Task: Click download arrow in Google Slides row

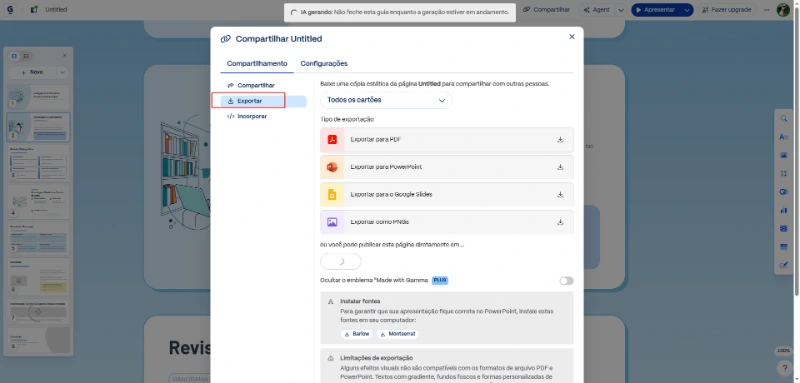Action: [560, 195]
